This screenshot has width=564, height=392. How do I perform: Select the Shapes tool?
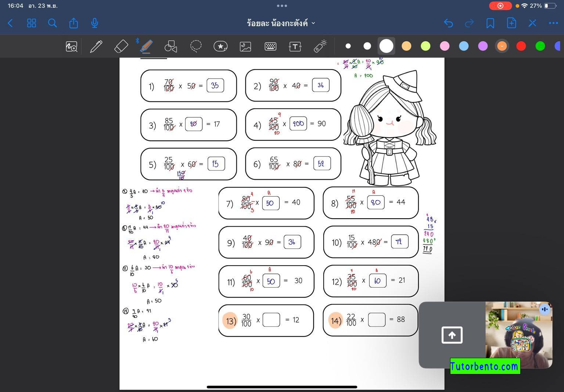(171, 46)
